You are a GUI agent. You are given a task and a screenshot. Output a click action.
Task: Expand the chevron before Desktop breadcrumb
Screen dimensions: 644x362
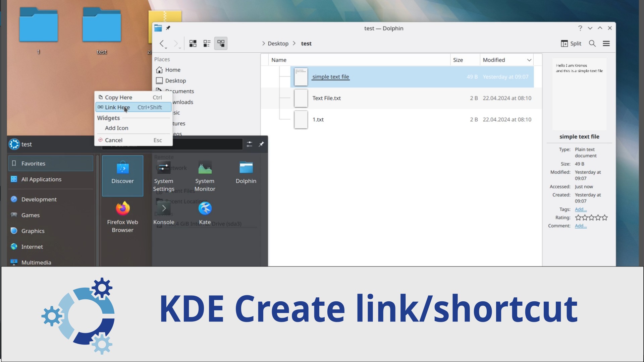263,44
